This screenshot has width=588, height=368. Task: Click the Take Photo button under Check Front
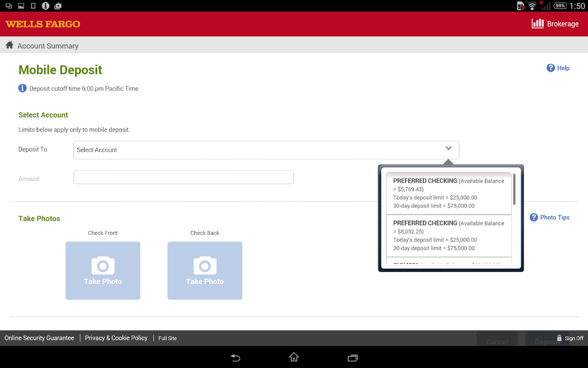103,271
